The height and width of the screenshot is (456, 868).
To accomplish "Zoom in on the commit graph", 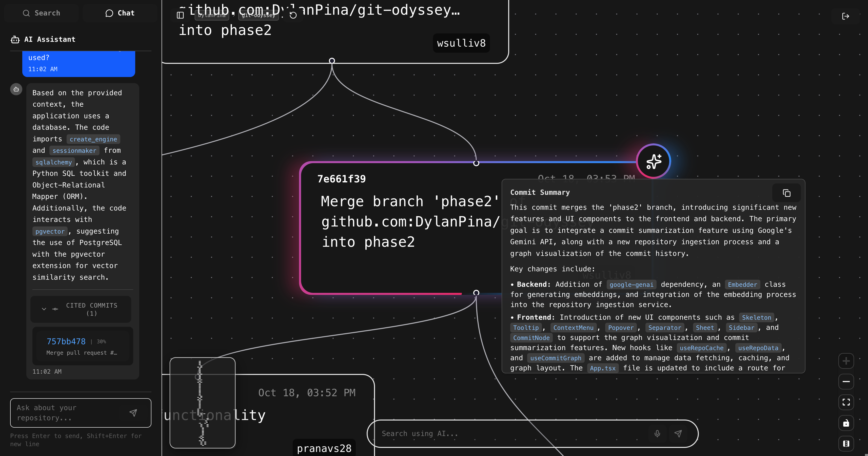I will [x=846, y=361].
